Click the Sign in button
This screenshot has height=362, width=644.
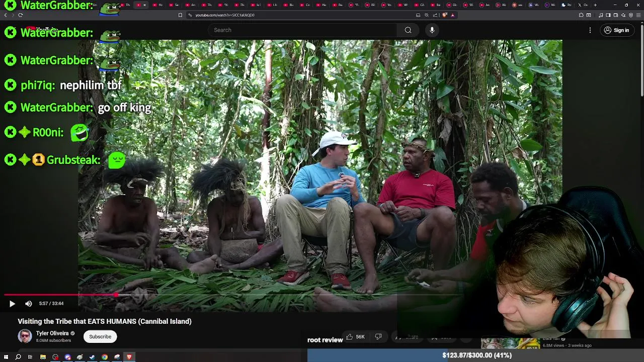(x=616, y=30)
